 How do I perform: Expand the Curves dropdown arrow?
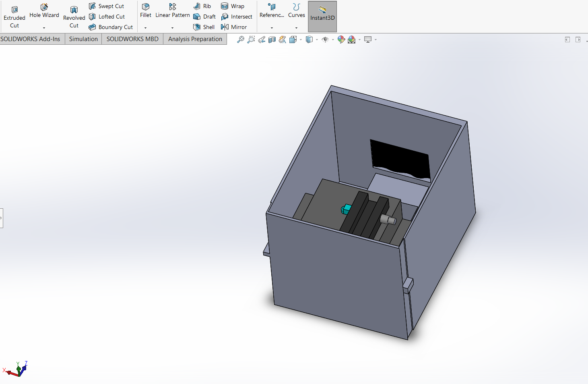click(x=296, y=28)
